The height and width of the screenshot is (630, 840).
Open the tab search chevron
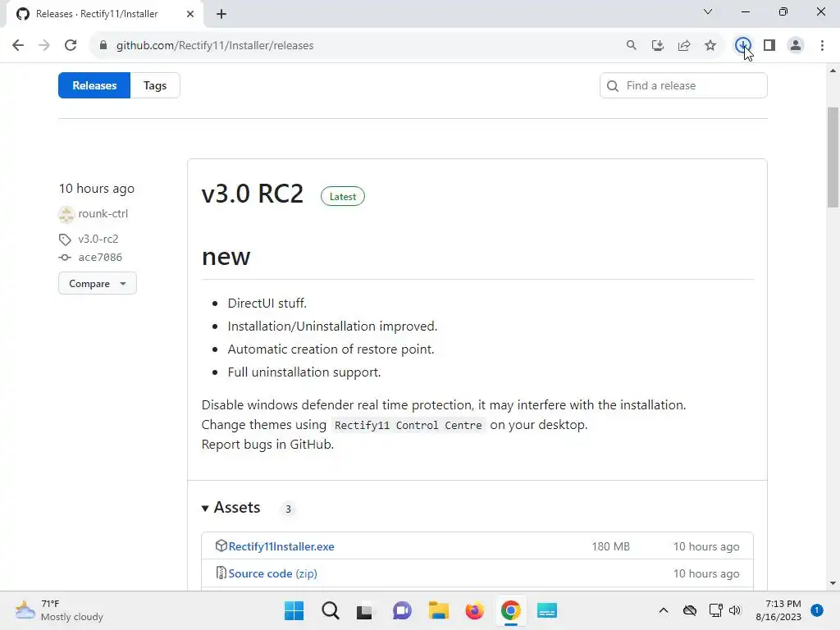(708, 11)
